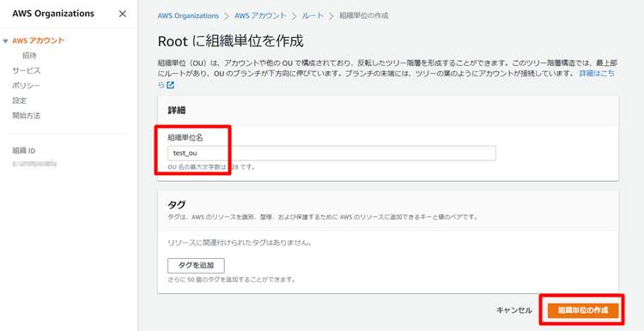
Task: Click external link icon after 詳細はこちら
Action: (x=171, y=85)
